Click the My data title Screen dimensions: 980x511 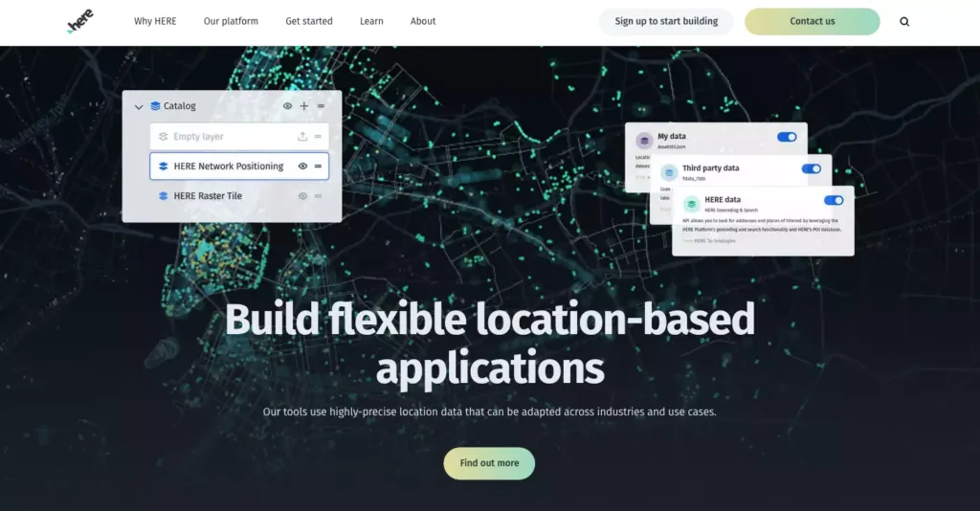pyautogui.click(x=671, y=136)
